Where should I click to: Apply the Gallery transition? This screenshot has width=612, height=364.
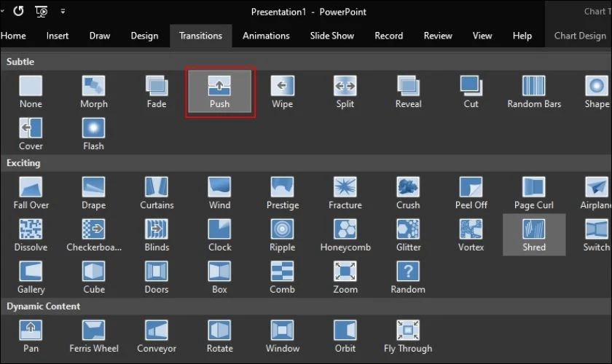(31, 277)
